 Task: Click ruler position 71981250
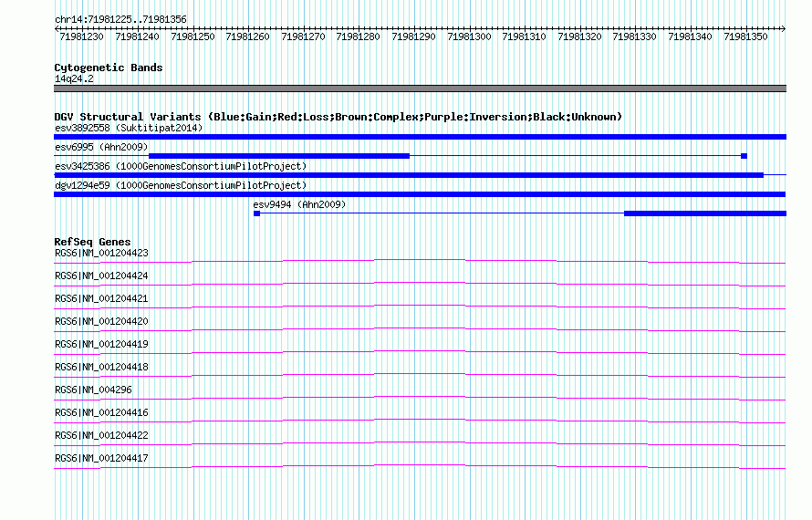pyautogui.click(x=193, y=36)
